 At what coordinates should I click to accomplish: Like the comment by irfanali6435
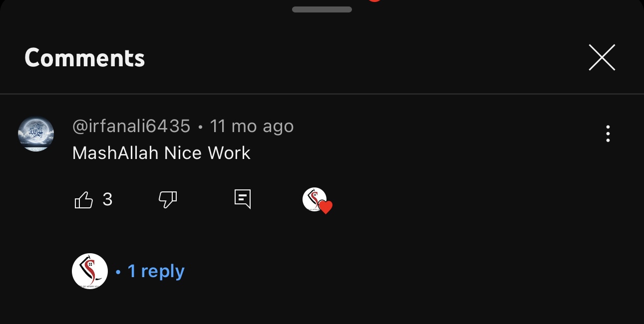[84, 200]
